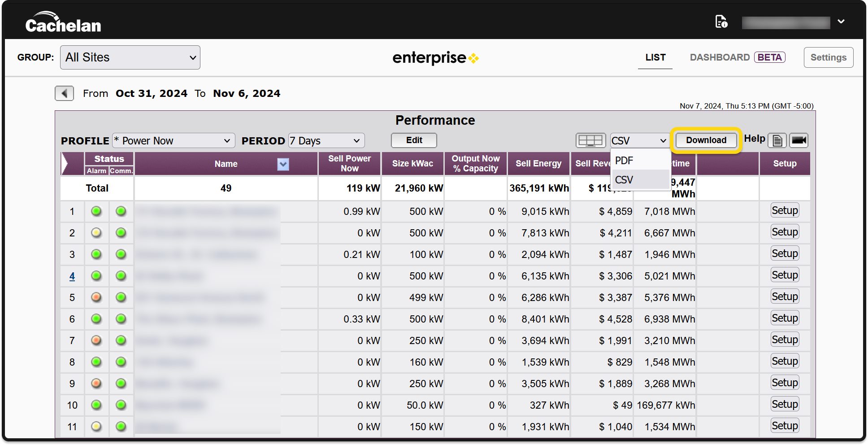Click the video camera help icon
Screen dimensions: 868x445
tap(799, 140)
